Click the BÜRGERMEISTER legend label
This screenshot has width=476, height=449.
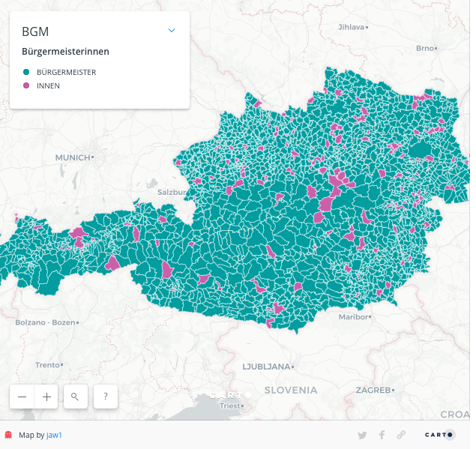pyautogui.click(x=67, y=72)
